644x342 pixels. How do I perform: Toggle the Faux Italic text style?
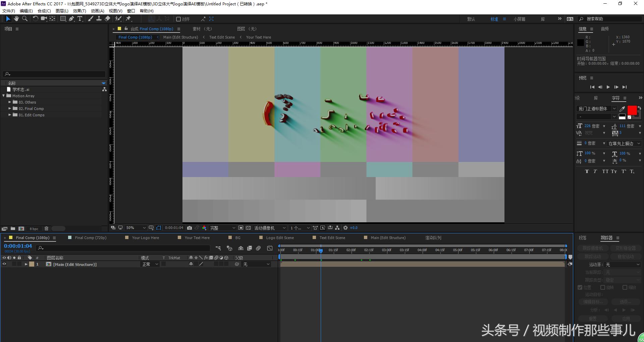(x=595, y=171)
